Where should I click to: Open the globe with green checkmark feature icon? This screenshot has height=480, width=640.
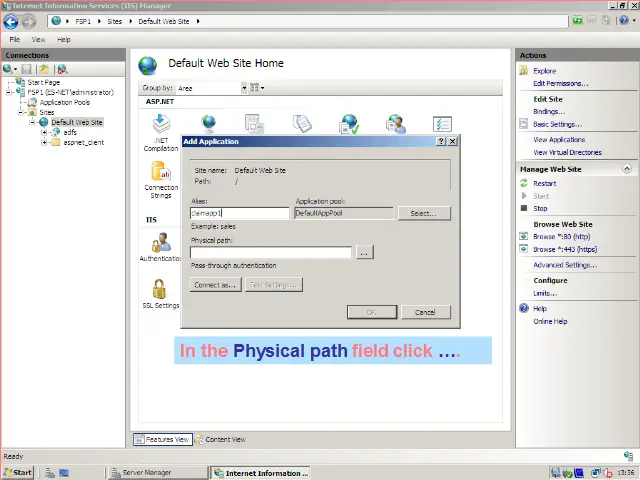[x=349, y=124]
